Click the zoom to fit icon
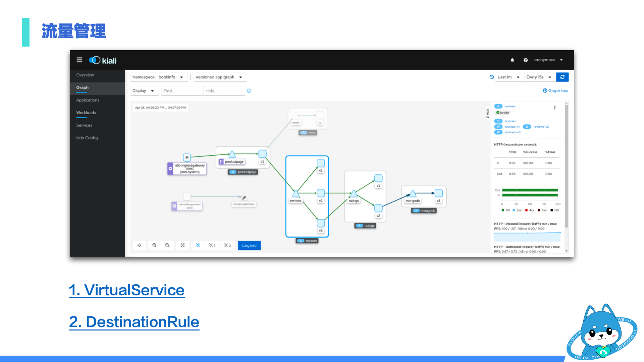The width and height of the screenshot is (644, 362). (x=182, y=245)
